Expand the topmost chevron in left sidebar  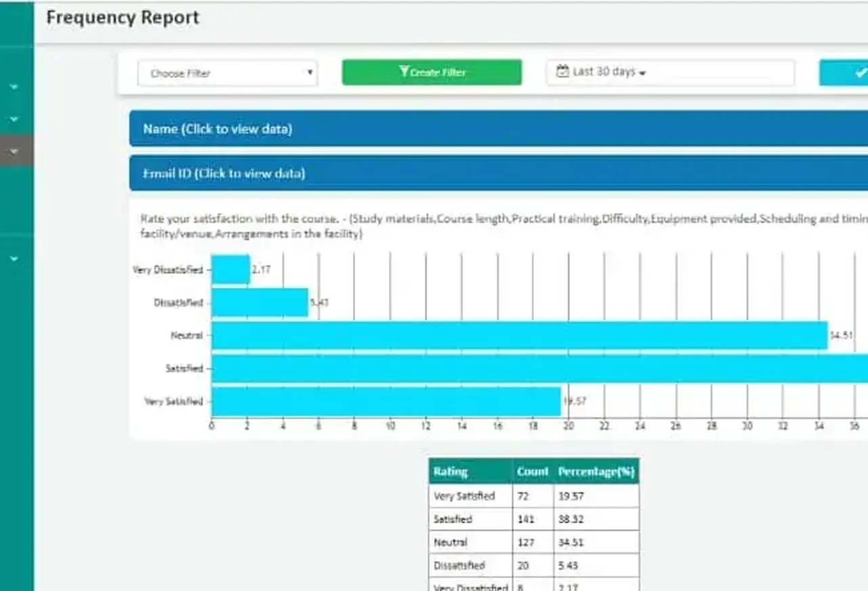point(14,87)
